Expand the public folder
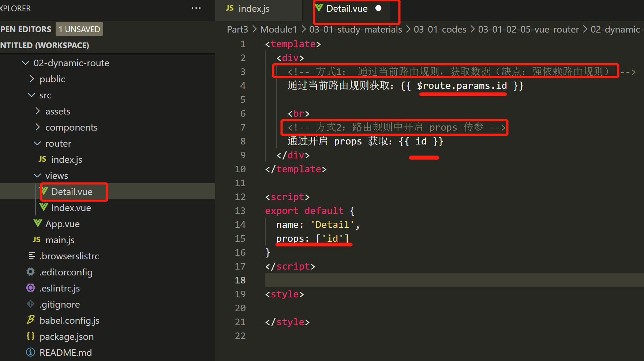The image size is (644, 361). click(x=32, y=79)
